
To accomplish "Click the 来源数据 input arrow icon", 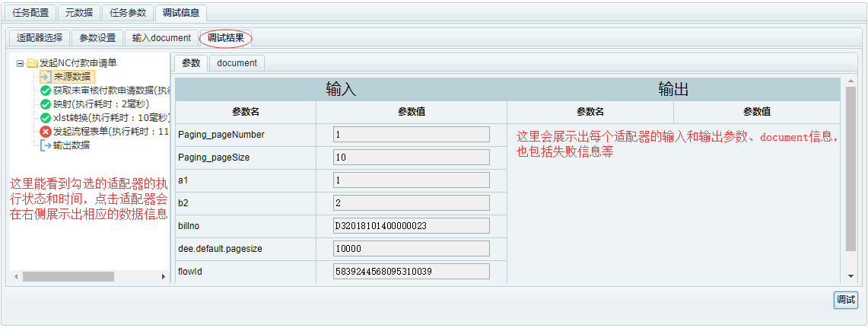I will 46,77.
